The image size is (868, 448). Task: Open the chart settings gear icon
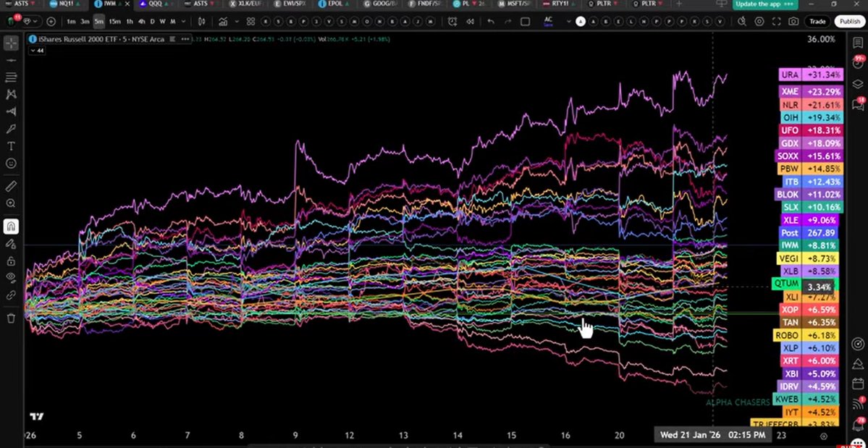click(759, 22)
